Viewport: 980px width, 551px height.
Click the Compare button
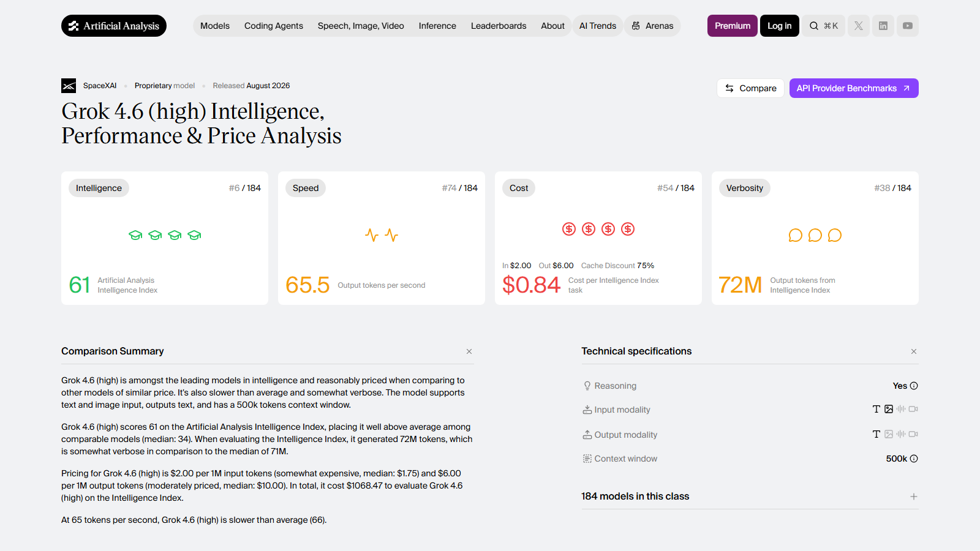click(751, 88)
